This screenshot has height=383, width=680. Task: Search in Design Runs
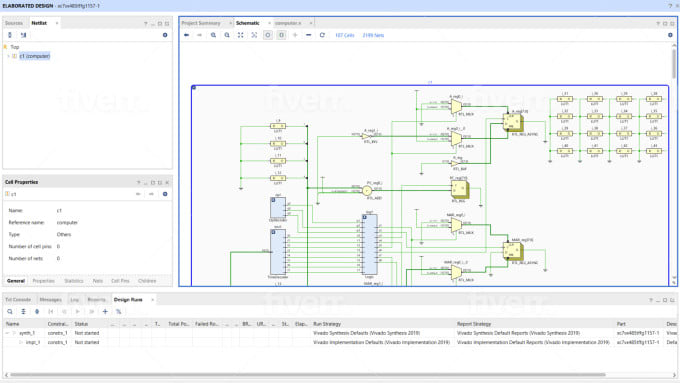click(x=10, y=311)
